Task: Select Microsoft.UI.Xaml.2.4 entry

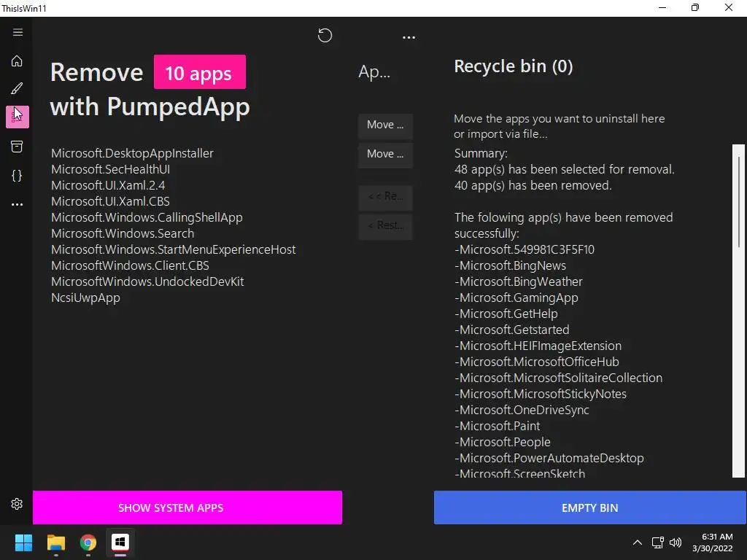Action: [x=108, y=185]
